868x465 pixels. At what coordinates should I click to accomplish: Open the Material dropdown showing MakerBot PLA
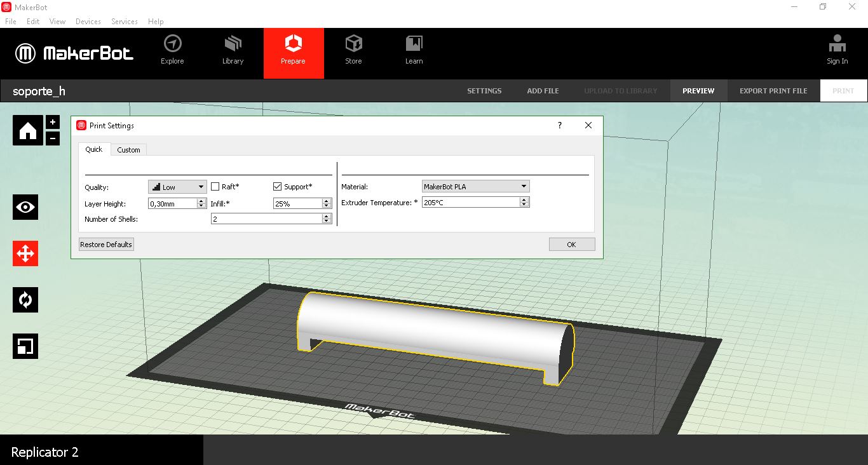point(476,187)
